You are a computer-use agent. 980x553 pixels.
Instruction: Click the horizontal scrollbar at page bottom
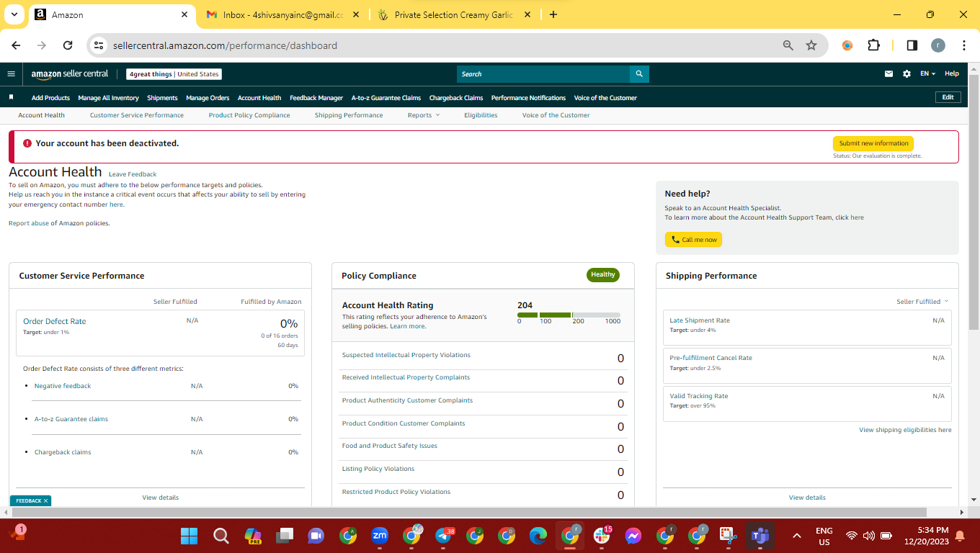coord(469,513)
